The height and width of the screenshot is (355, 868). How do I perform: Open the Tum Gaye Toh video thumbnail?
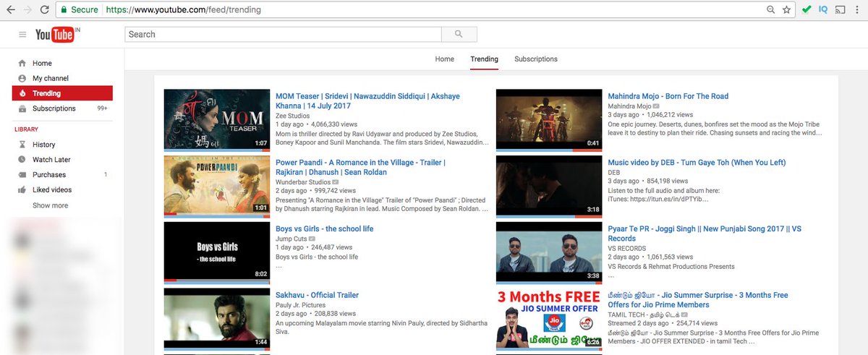[x=549, y=186]
